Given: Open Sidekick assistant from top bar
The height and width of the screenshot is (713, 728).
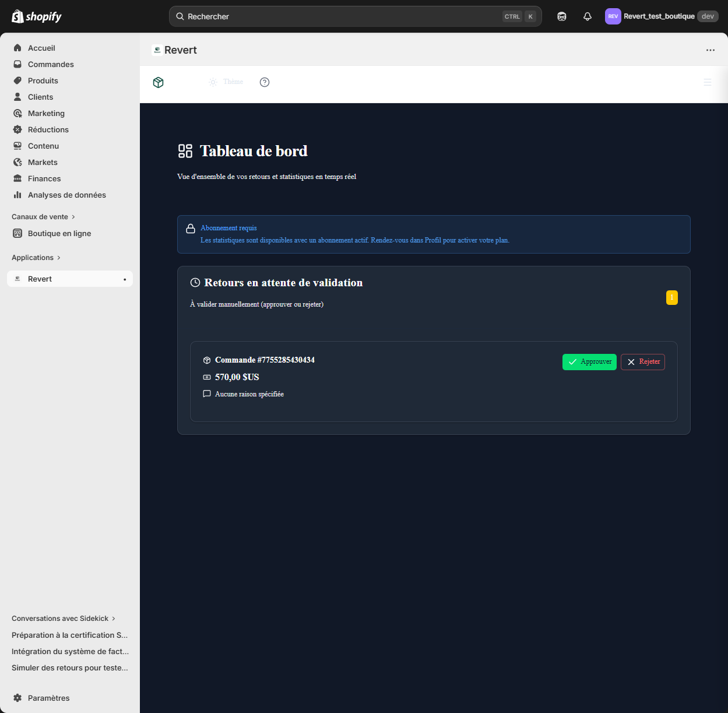Looking at the screenshot, I should click(x=561, y=16).
